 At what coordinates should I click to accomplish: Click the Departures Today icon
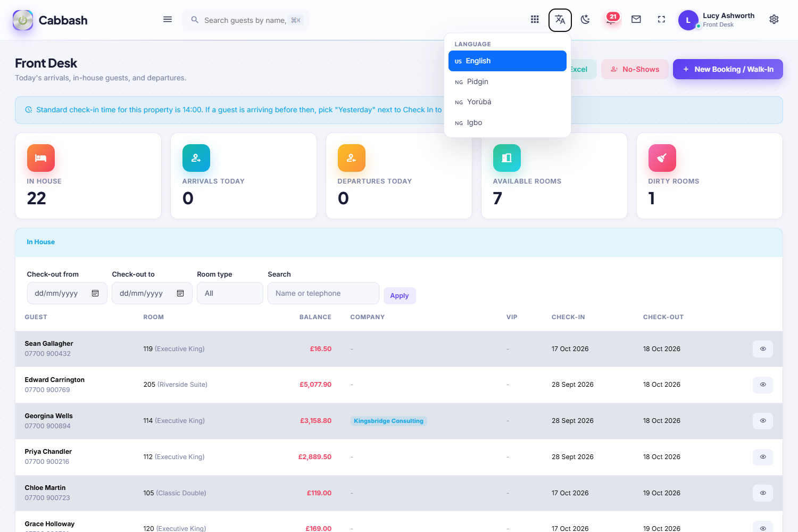point(352,158)
